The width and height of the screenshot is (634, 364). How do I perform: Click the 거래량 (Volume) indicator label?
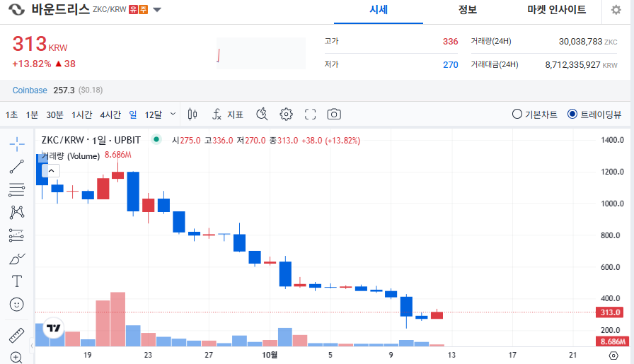pos(70,156)
